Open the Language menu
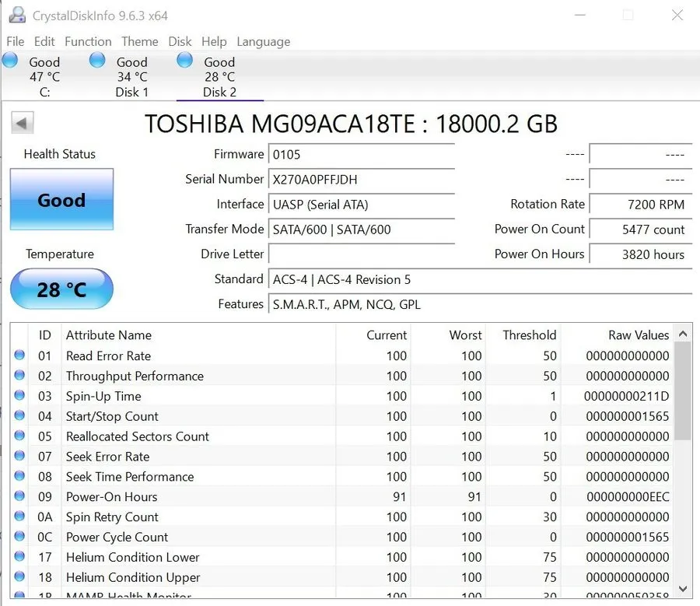 pyautogui.click(x=264, y=41)
